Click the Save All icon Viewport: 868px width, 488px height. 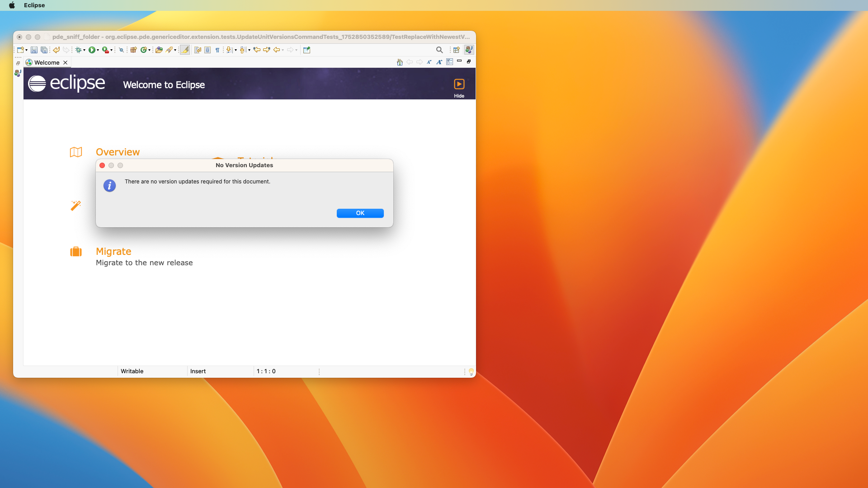coord(44,50)
